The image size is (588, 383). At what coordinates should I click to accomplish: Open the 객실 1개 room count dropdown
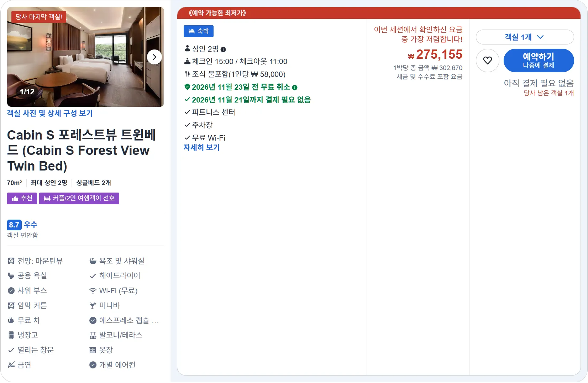[525, 37]
